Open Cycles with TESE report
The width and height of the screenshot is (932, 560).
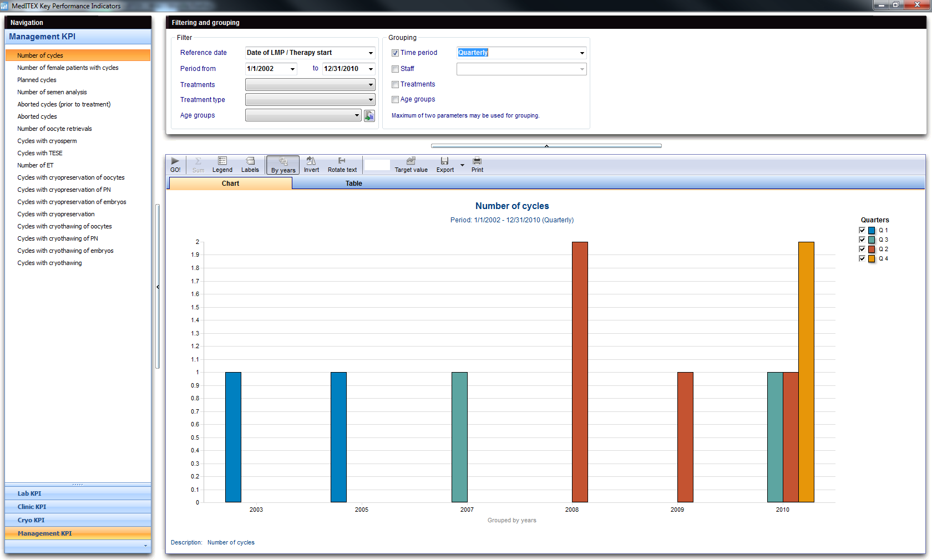(x=40, y=153)
